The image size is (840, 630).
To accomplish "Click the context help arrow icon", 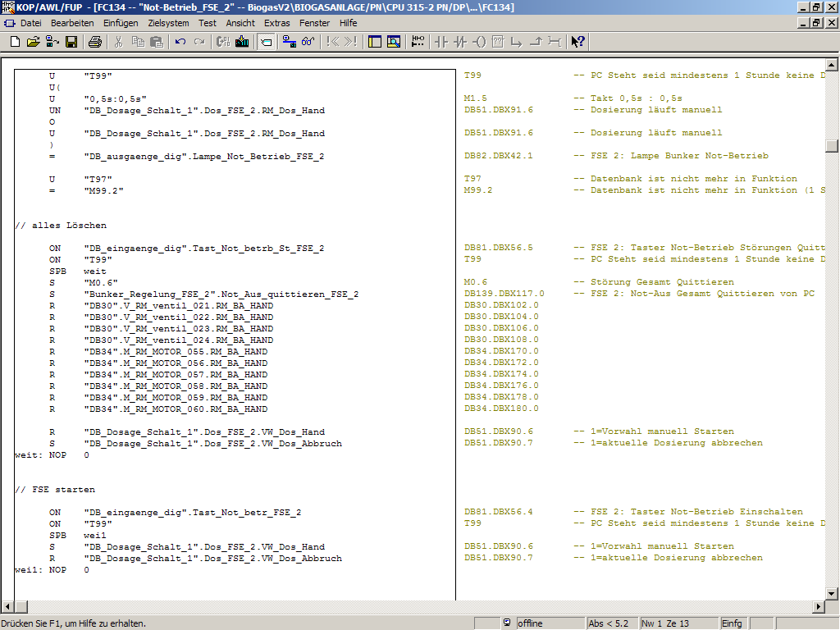I will coord(577,41).
